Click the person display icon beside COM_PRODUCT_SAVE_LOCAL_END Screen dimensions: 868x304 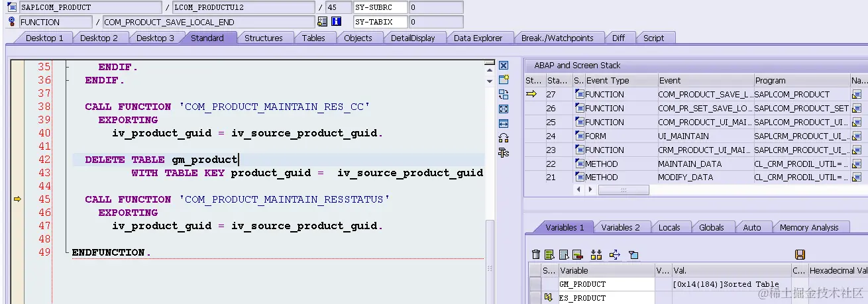pos(323,22)
